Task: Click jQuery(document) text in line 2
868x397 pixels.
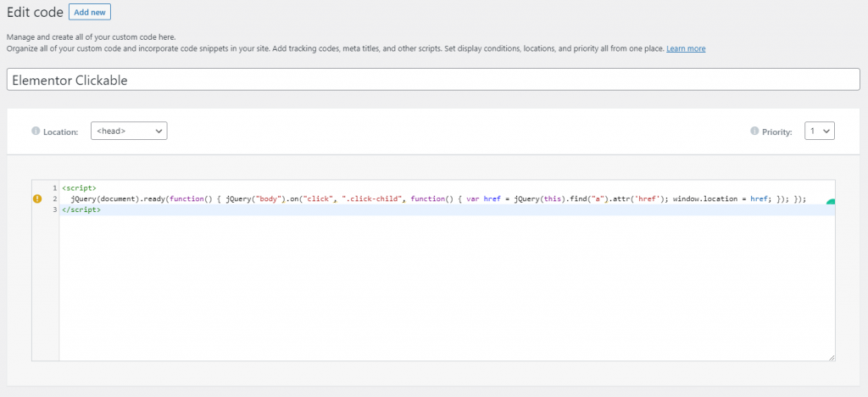Action: (105, 198)
